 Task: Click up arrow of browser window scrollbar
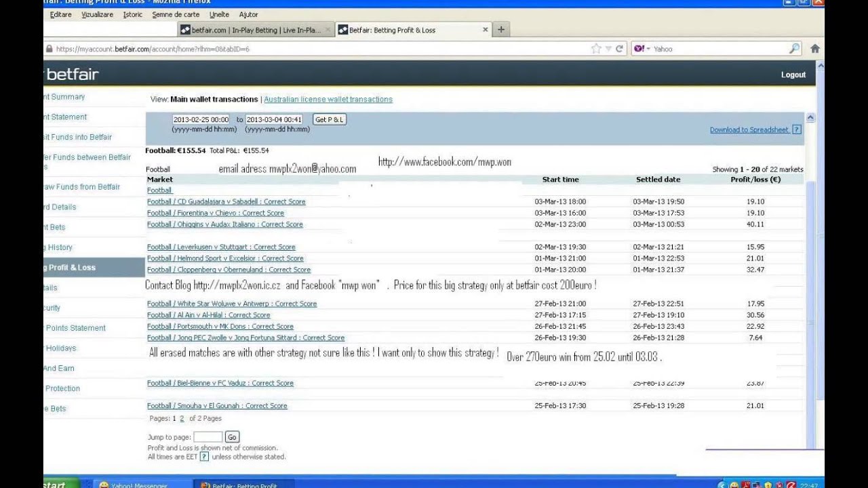coord(820,66)
